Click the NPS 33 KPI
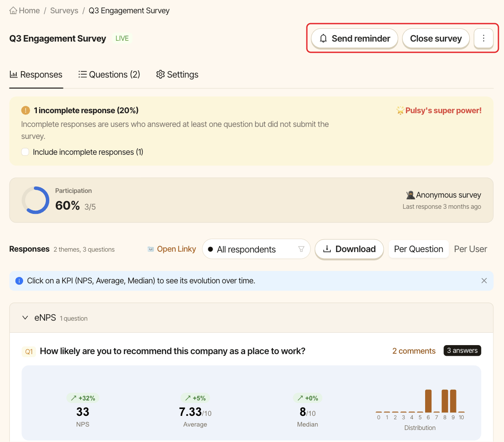 point(83,412)
